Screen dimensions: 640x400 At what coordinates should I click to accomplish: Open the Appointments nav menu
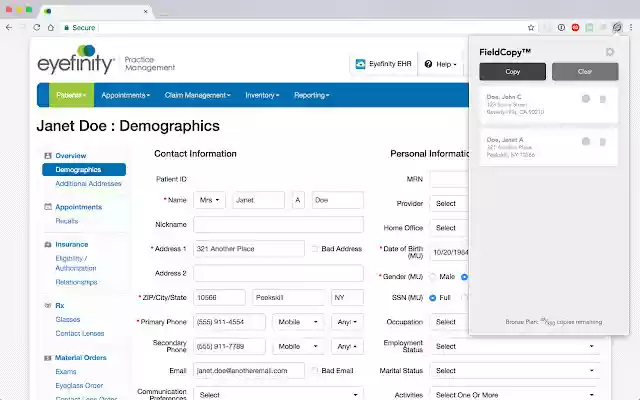tap(125, 95)
